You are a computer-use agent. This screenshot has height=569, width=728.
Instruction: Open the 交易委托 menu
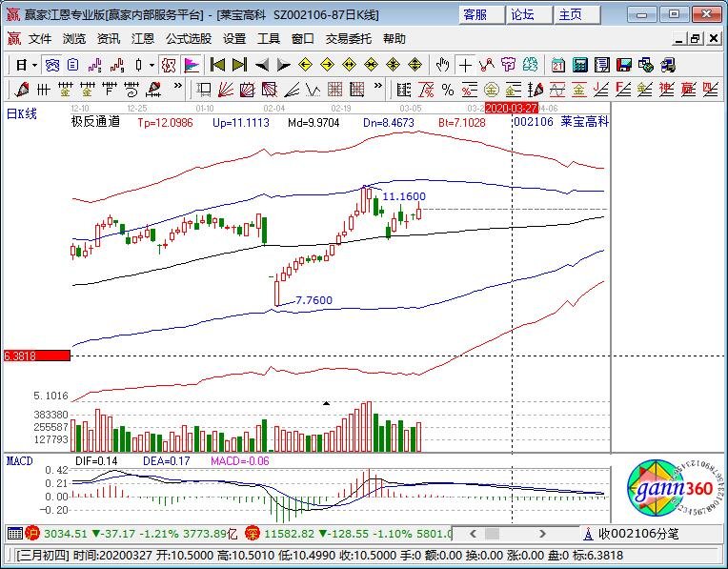[349, 39]
